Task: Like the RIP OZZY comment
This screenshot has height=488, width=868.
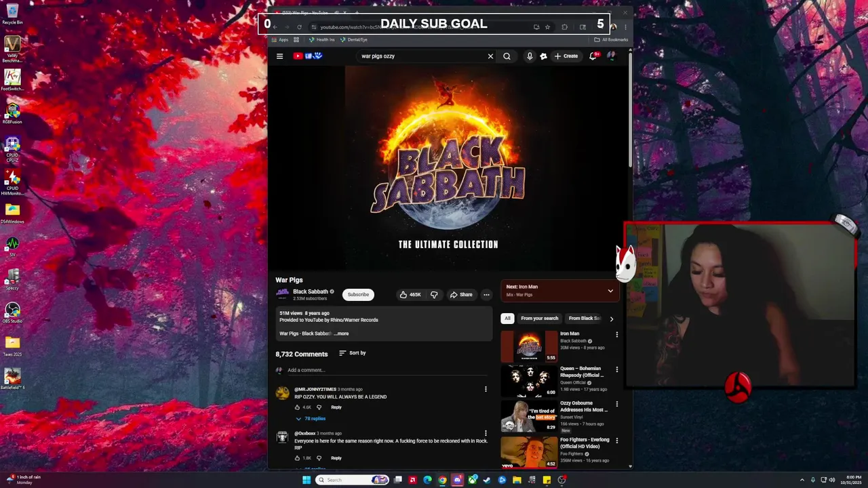Action: [297, 407]
